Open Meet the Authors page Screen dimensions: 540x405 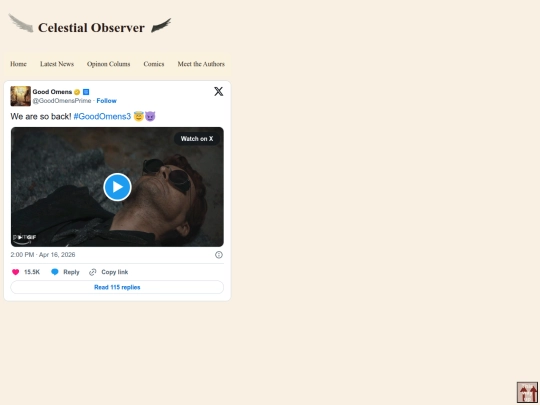click(201, 64)
